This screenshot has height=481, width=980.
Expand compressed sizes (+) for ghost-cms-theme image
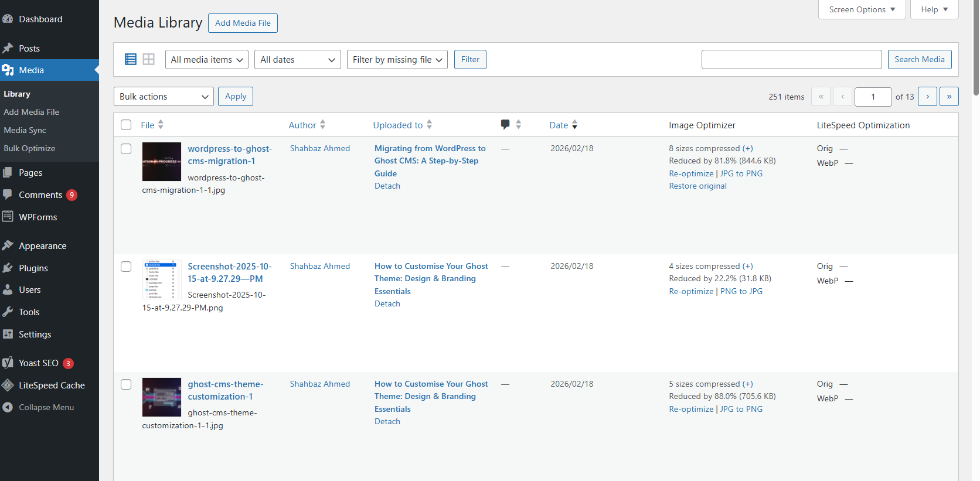748,384
